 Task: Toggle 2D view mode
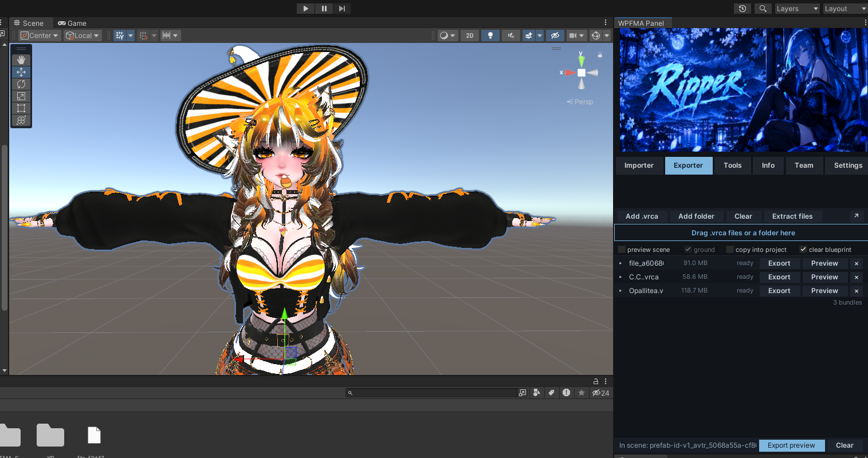470,35
